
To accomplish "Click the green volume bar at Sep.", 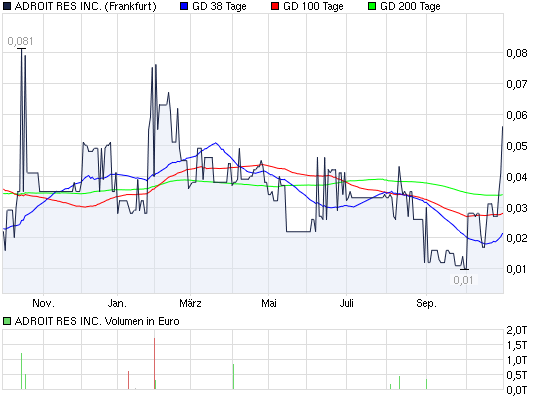I will click(426, 384).
